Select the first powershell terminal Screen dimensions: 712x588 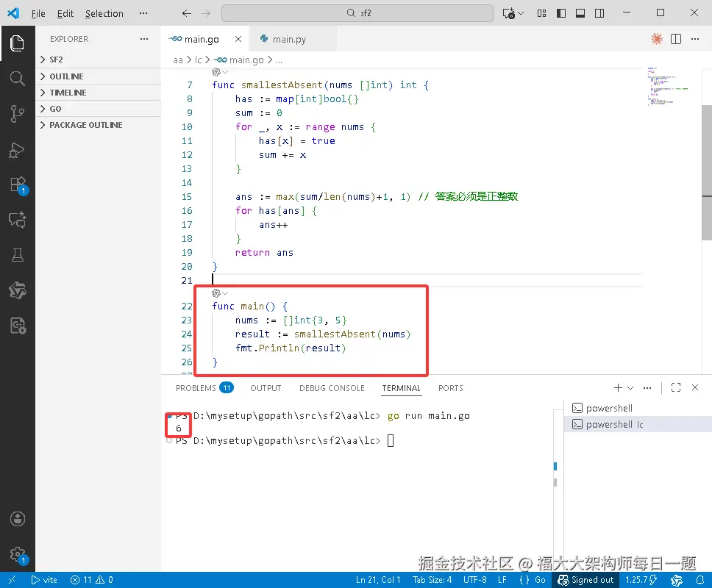[x=638, y=408]
